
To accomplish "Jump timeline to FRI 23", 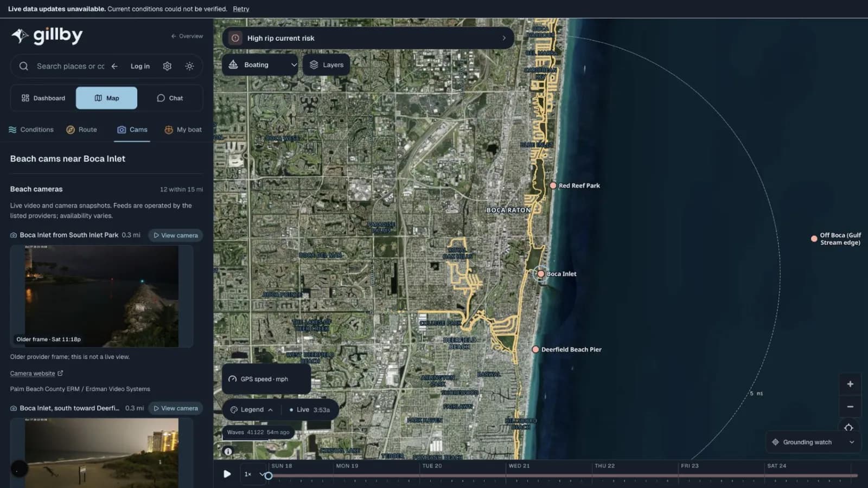I will (690, 466).
